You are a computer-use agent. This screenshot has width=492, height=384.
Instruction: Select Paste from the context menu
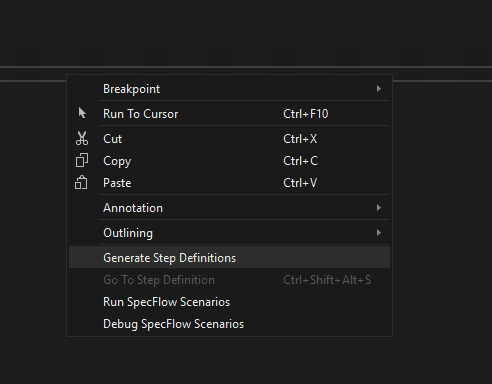point(229,183)
